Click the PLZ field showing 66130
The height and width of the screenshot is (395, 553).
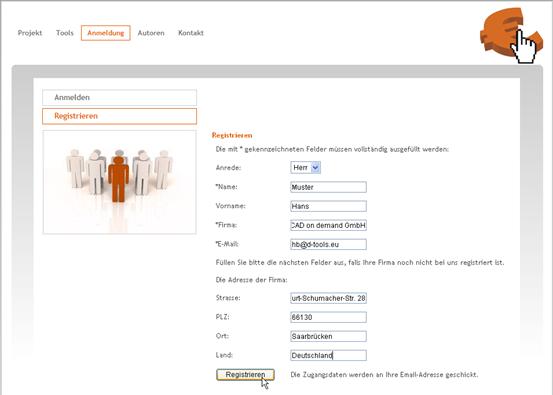328,317
